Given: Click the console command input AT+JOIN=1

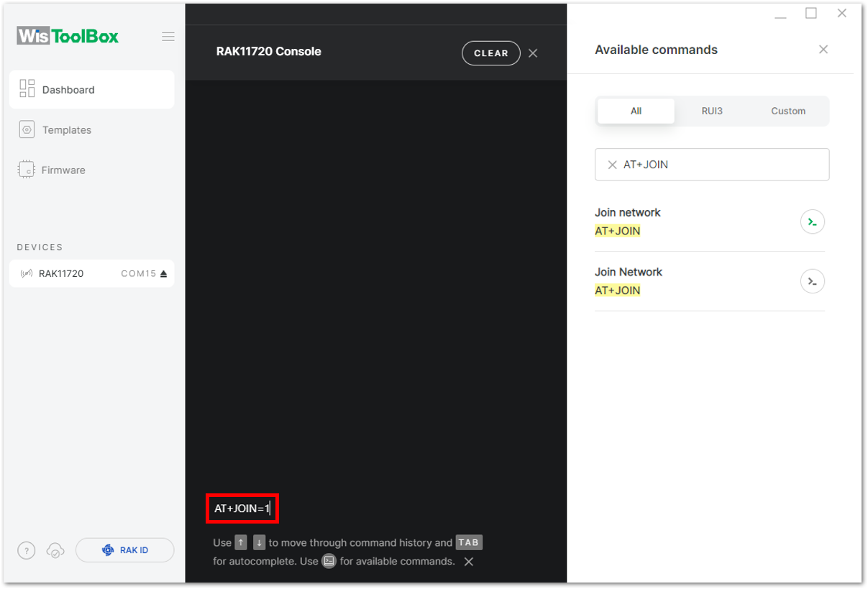Looking at the screenshot, I should point(242,508).
